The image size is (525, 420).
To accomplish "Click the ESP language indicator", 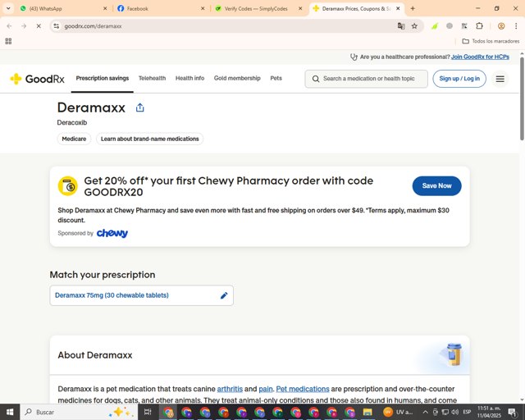I will 467,412.
